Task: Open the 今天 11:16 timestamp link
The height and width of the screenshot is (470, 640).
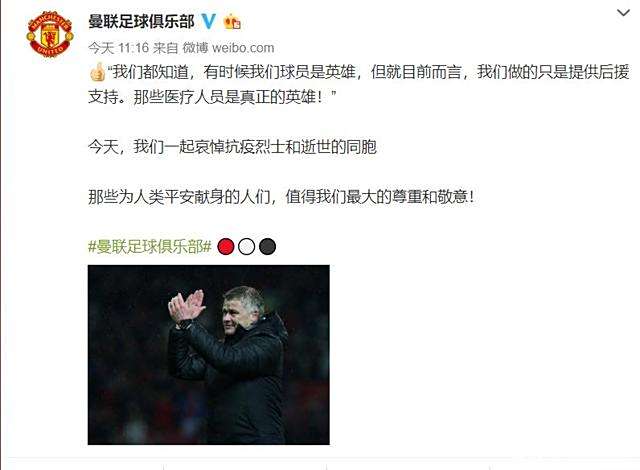Action: coord(118,48)
